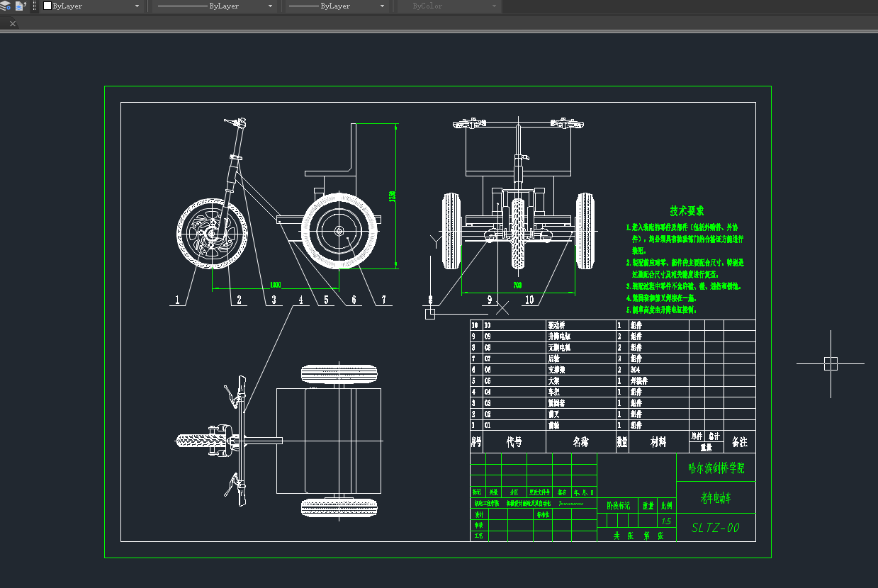This screenshot has width=878, height=588.
Task: Pick callout number 9 under the front view
Action: [x=489, y=300]
